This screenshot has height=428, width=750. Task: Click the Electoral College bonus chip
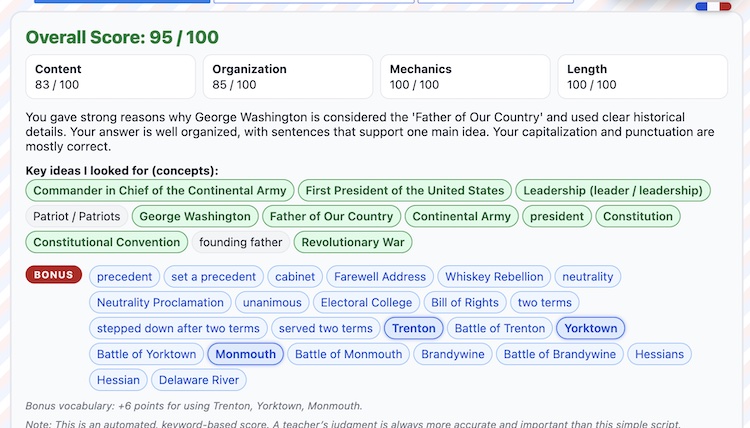366,302
